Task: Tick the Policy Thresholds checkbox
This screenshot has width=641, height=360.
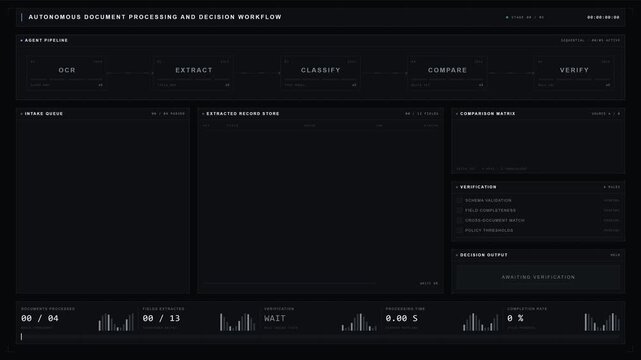Action: (x=459, y=230)
